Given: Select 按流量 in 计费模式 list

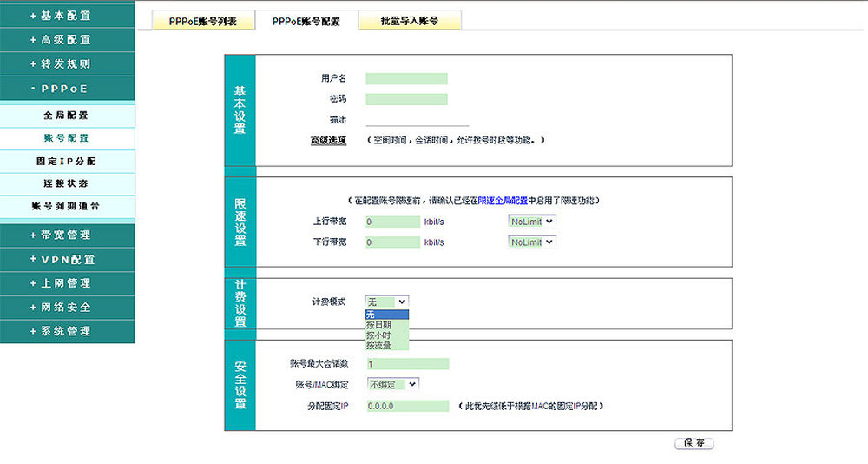Looking at the screenshot, I should [379, 345].
